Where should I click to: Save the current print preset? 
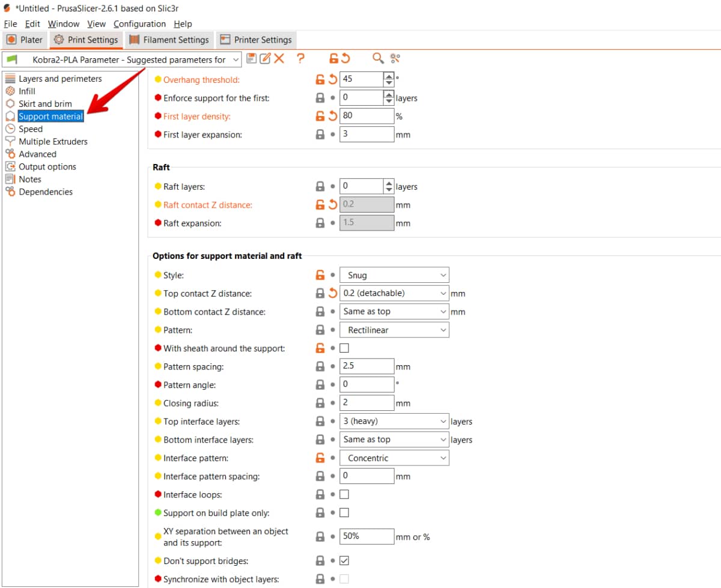point(252,58)
